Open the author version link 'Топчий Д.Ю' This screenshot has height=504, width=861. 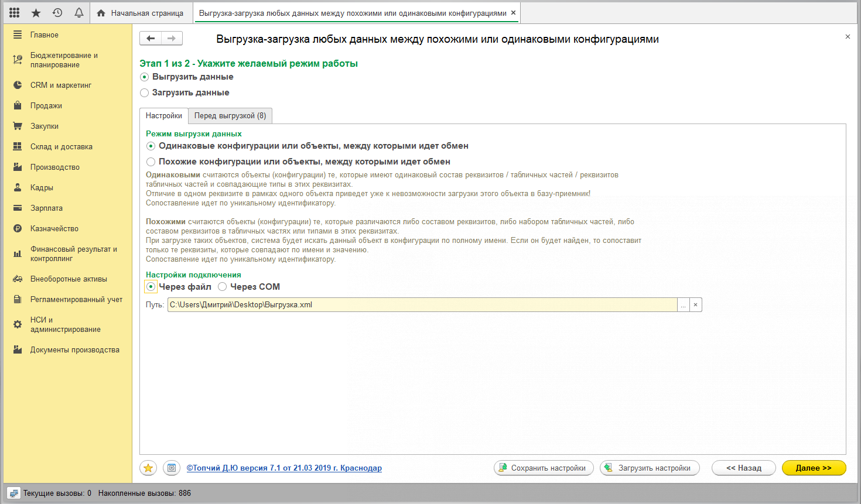(284, 468)
